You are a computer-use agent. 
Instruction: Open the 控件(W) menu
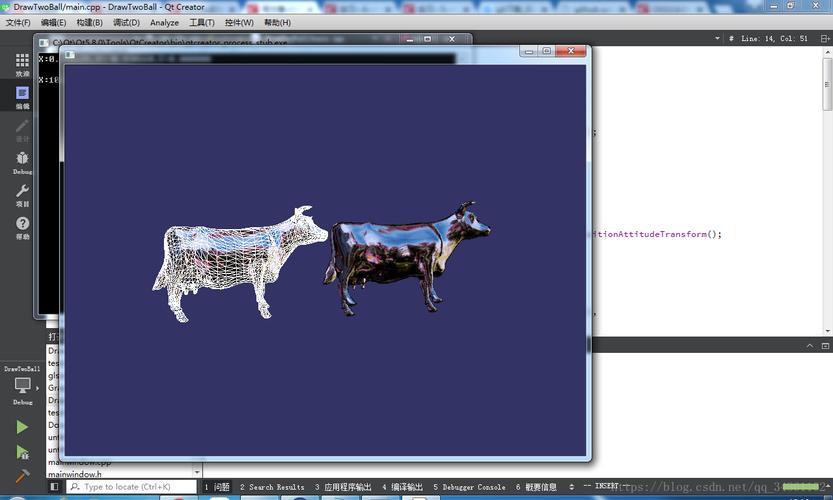click(239, 22)
